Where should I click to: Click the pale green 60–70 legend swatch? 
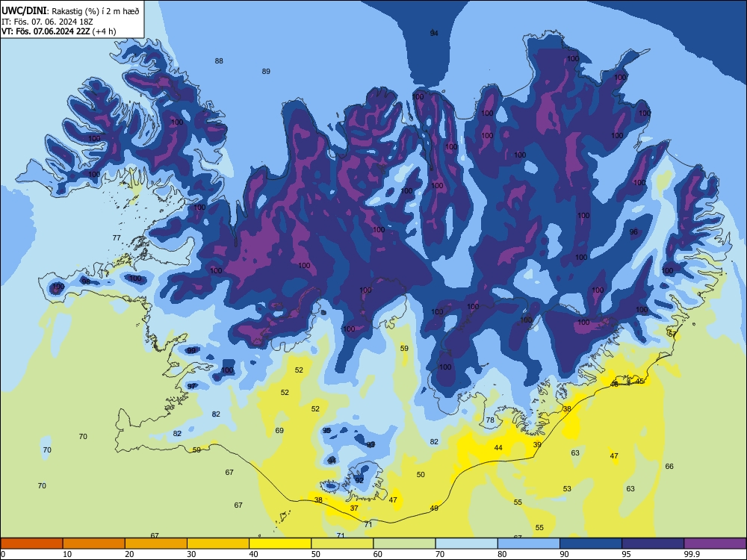(404, 544)
